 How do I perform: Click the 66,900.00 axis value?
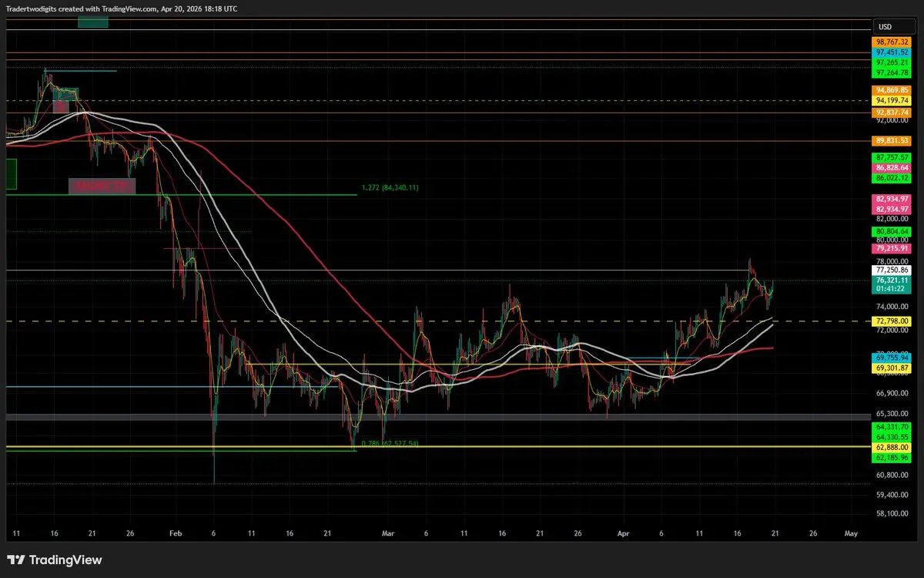click(892, 393)
